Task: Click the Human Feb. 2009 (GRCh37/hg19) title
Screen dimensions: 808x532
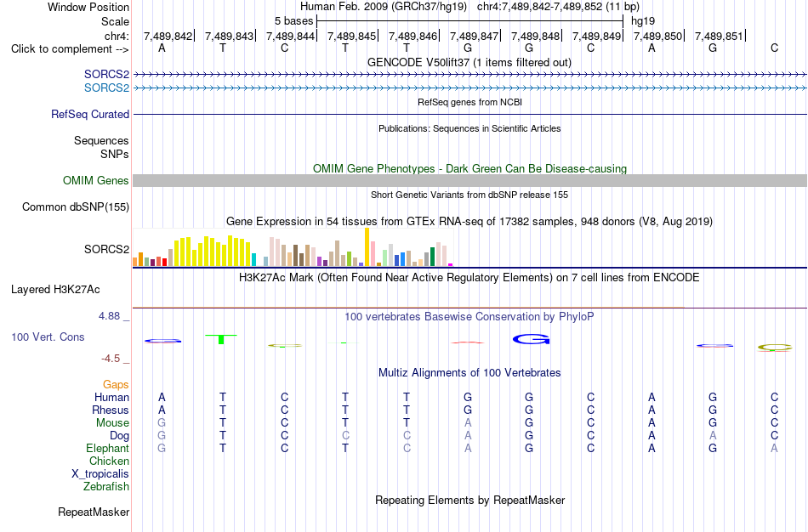Action: point(384,7)
